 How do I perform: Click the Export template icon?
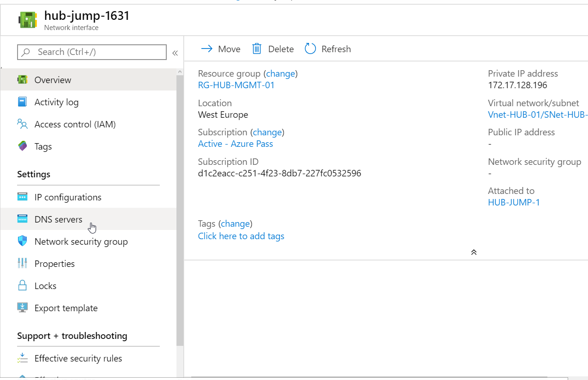click(22, 308)
